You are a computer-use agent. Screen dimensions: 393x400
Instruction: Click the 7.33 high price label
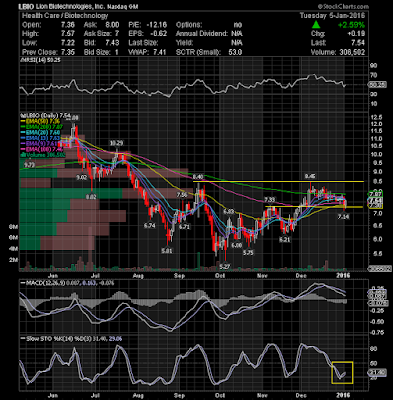pos(270,200)
